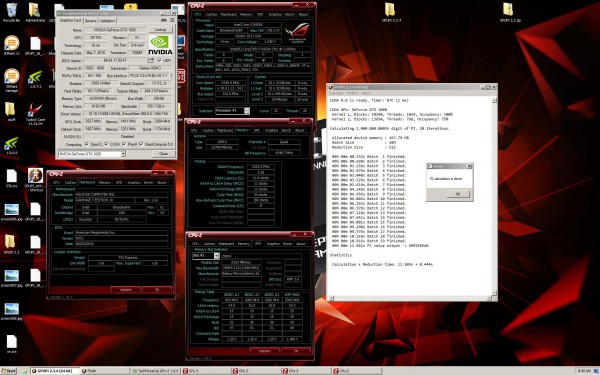
Task: Open the stuff folder on the desktop
Action: [11, 112]
